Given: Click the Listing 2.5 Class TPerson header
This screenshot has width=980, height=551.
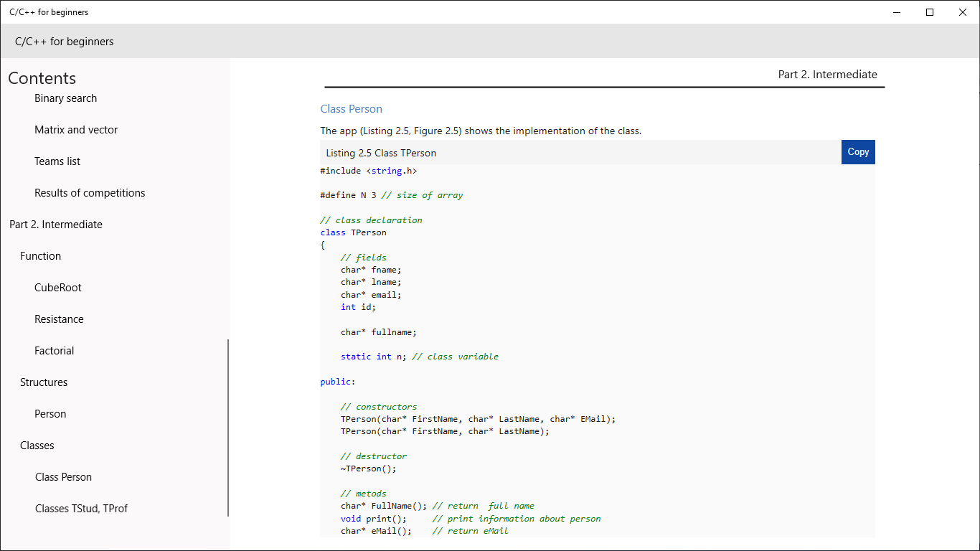Looking at the screenshot, I should pos(380,153).
